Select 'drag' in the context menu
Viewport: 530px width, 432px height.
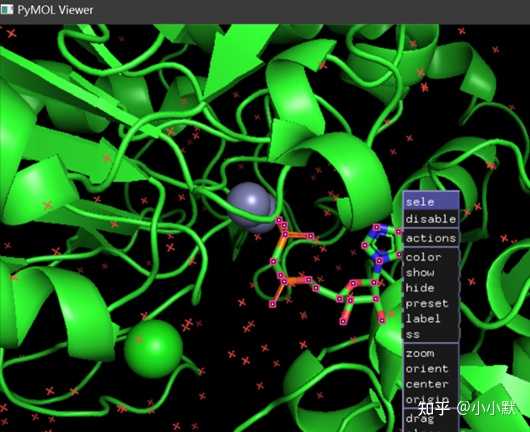point(431,419)
